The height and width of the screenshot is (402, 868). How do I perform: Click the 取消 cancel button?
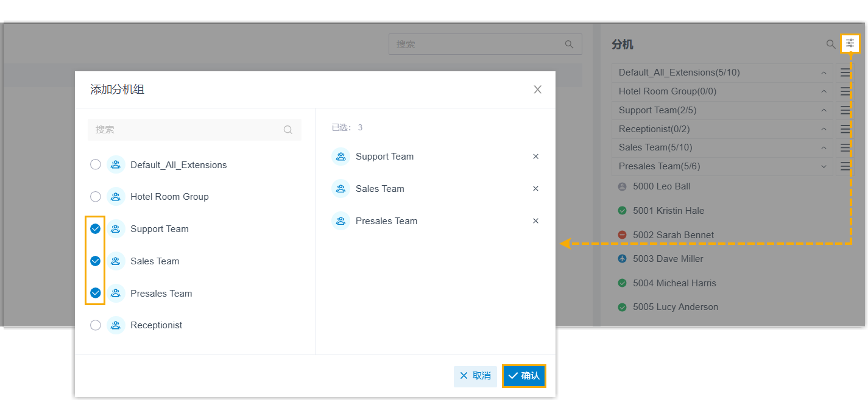pos(475,376)
